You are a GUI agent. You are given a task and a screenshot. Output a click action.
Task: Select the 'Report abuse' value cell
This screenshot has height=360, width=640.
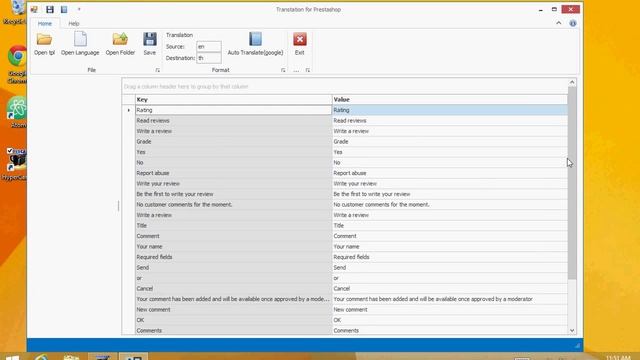click(449, 173)
